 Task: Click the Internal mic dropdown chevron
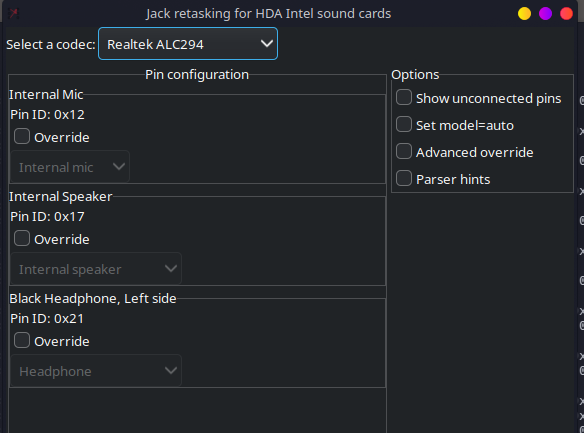point(119,166)
